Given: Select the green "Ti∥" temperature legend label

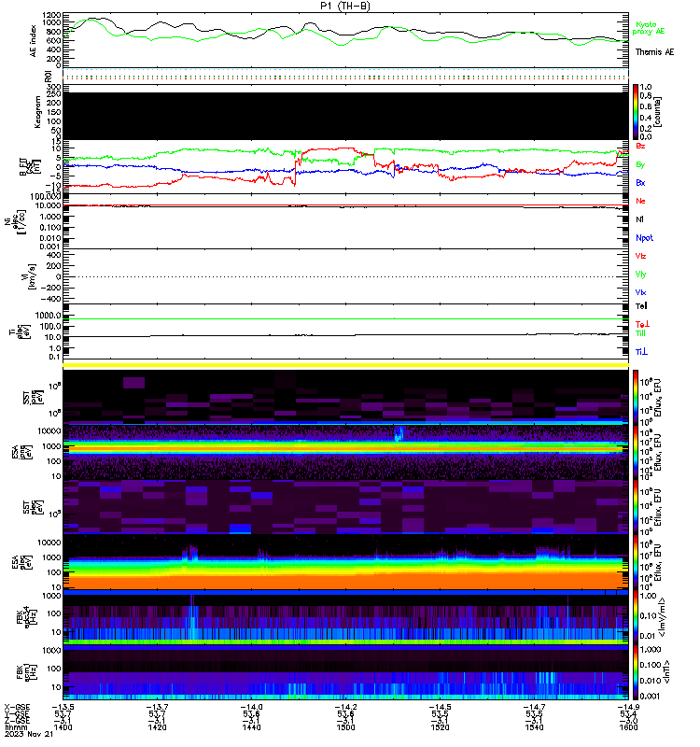Looking at the screenshot, I should click(640, 333).
